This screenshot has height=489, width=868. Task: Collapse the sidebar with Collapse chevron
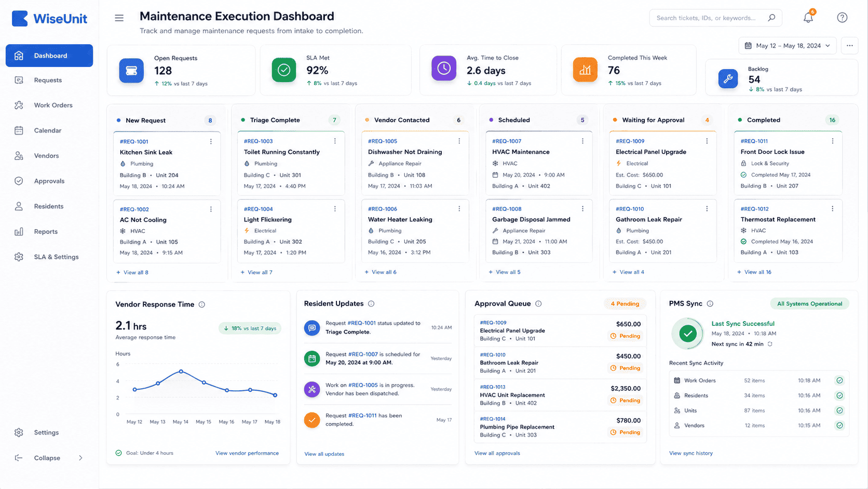click(x=80, y=458)
